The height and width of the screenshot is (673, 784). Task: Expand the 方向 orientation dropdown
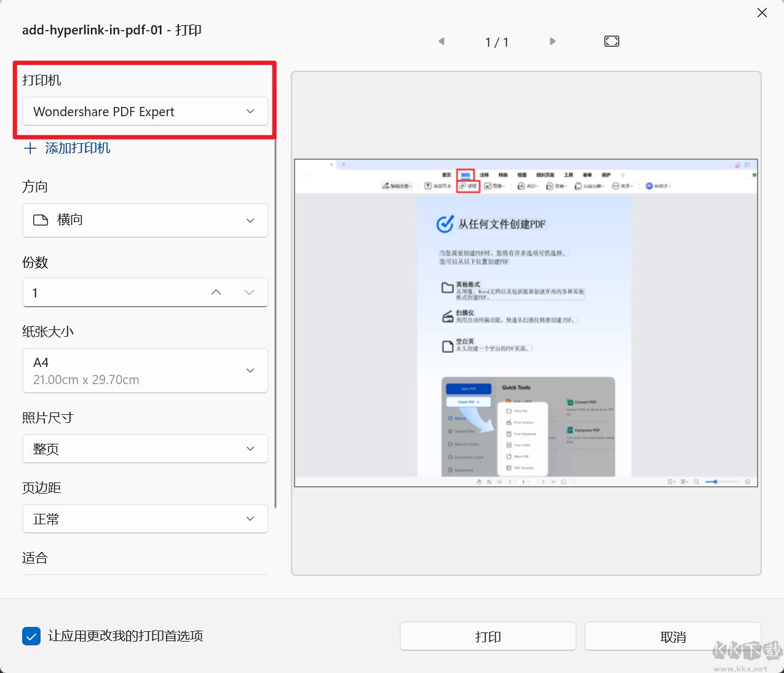(250, 220)
